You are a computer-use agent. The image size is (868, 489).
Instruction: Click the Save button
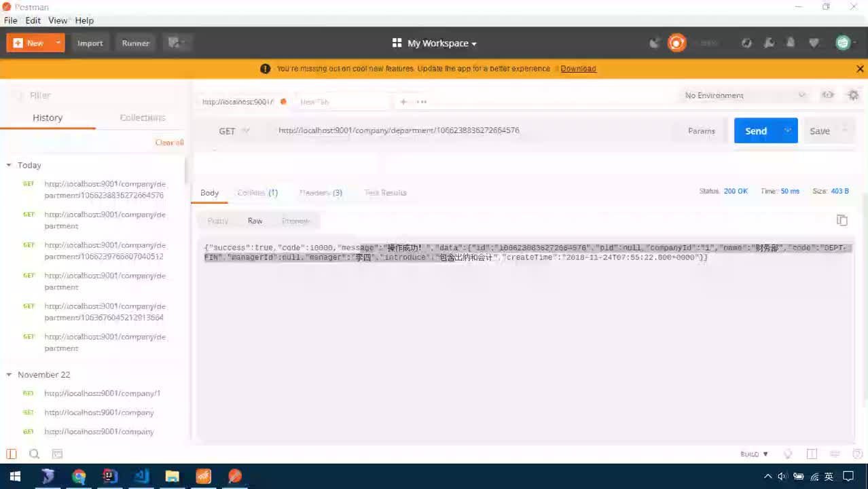(x=820, y=130)
